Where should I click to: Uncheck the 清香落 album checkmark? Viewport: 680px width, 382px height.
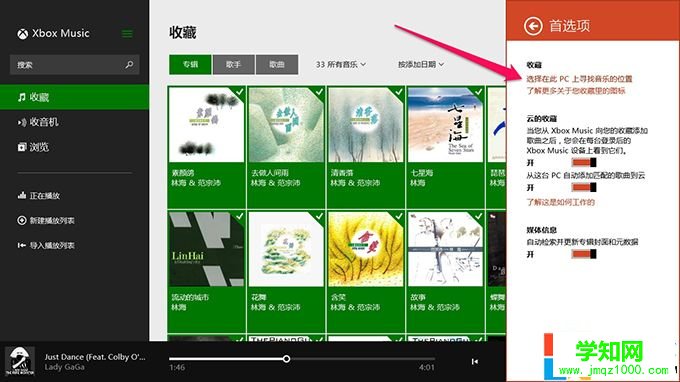tap(398, 92)
